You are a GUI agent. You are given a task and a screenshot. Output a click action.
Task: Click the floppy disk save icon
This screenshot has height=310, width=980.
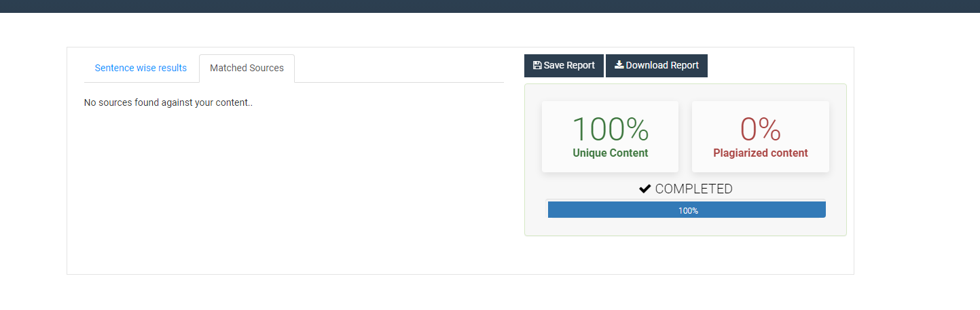tap(537, 66)
